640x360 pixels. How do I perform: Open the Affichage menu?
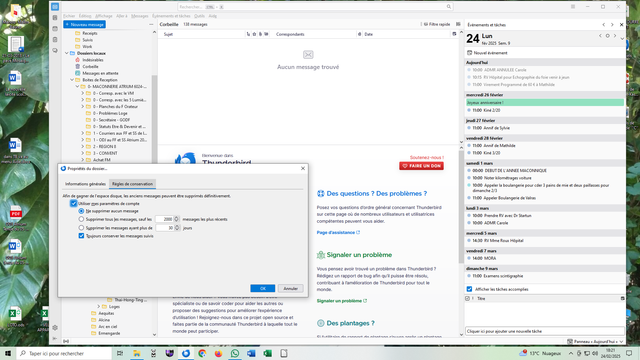[x=104, y=16]
